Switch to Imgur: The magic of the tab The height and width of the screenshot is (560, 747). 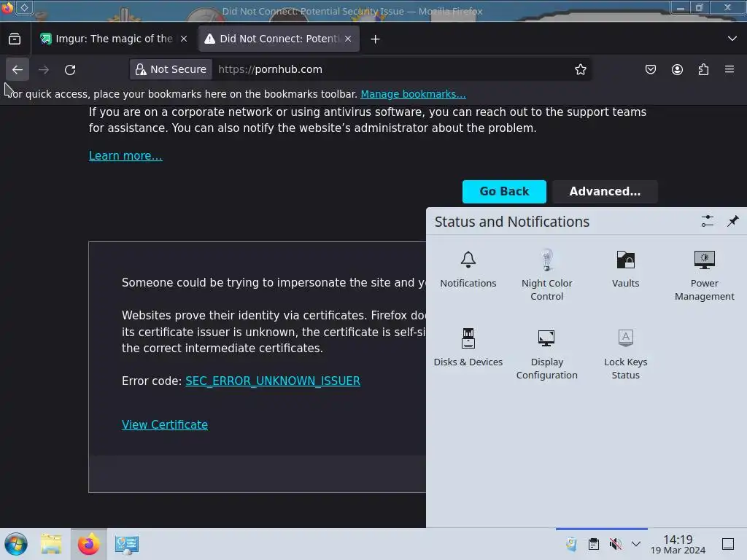[x=114, y=39]
